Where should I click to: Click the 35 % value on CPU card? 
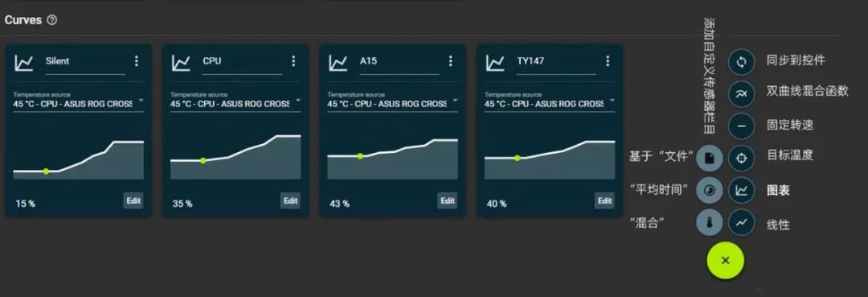[x=182, y=204]
